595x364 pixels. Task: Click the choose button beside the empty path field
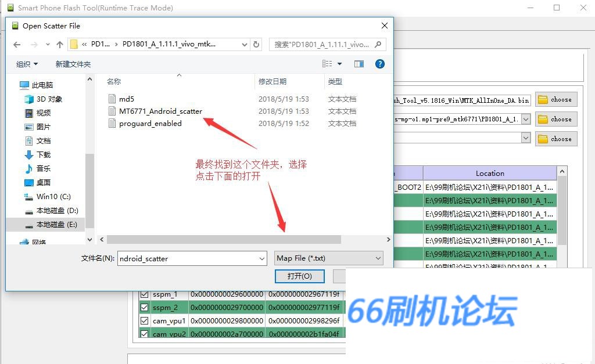(556, 139)
